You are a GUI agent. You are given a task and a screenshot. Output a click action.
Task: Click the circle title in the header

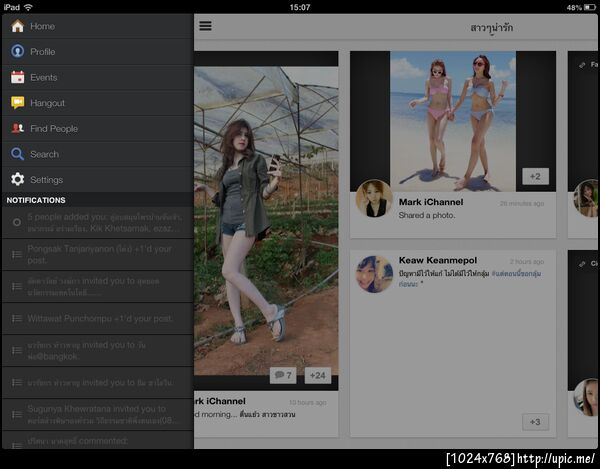(491, 28)
